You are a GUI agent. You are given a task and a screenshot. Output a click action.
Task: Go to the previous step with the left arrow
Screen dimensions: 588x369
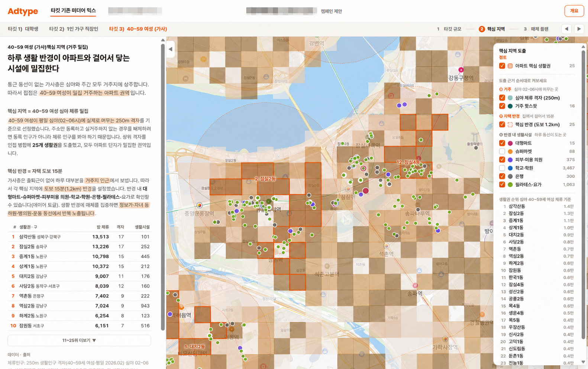tap(566, 29)
